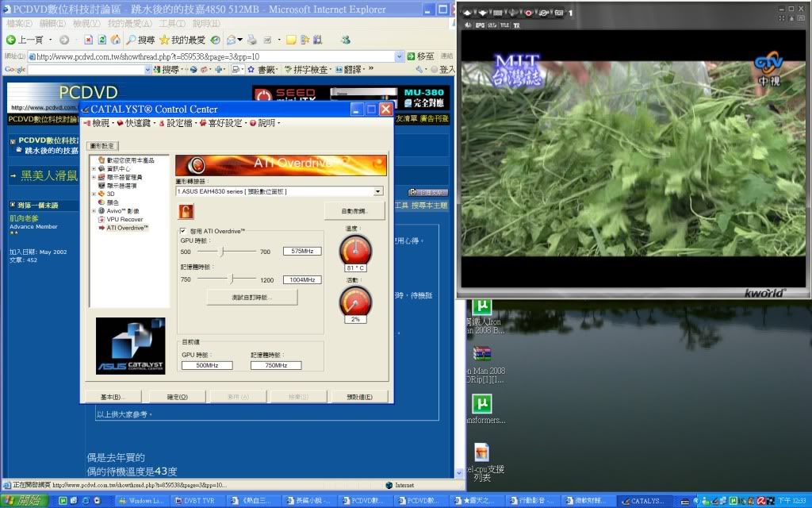Image resolution: width=812 pixels, height=508 pixels.
Task: Click the Windows 開始 Start button
Action: coord(23,501)
